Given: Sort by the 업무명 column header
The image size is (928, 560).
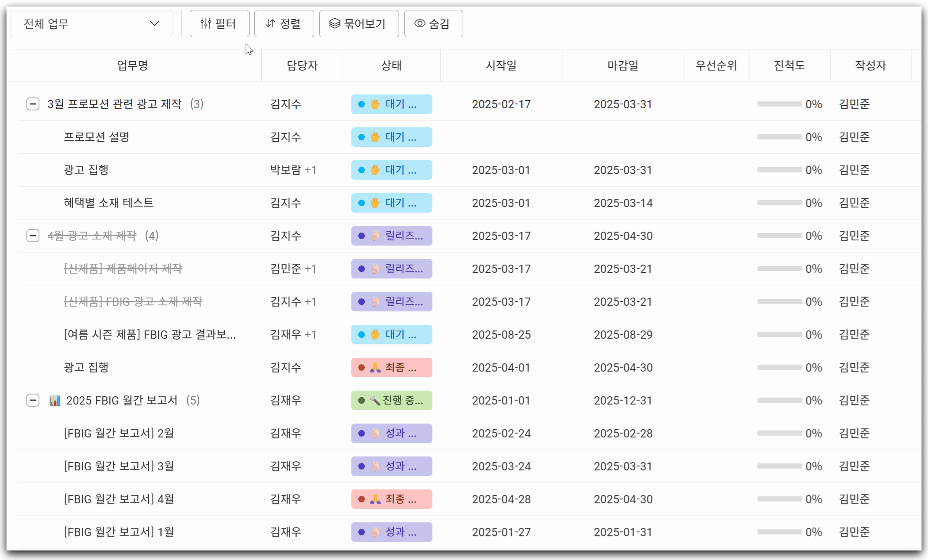Looking at the screenshot, I should click(133, 65).
